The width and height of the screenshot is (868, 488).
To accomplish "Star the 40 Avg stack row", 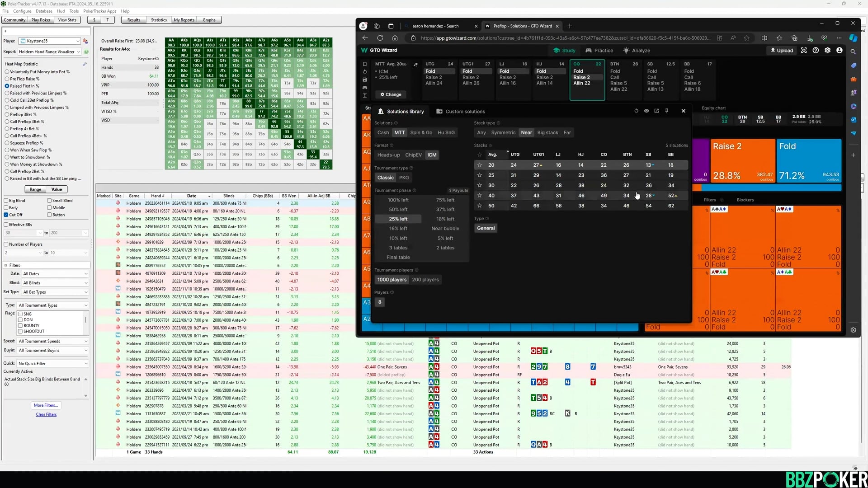I will pyautogui.click(x=479, y=196).
